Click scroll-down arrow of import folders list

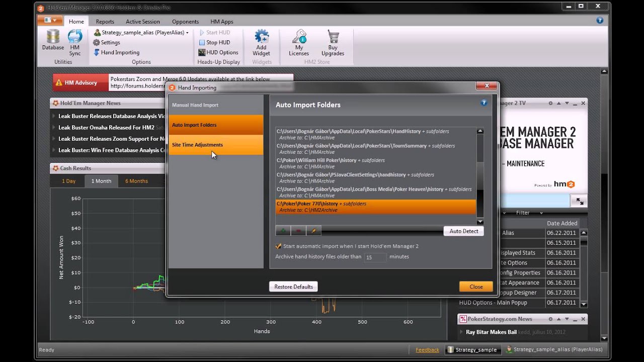(480, 222)
